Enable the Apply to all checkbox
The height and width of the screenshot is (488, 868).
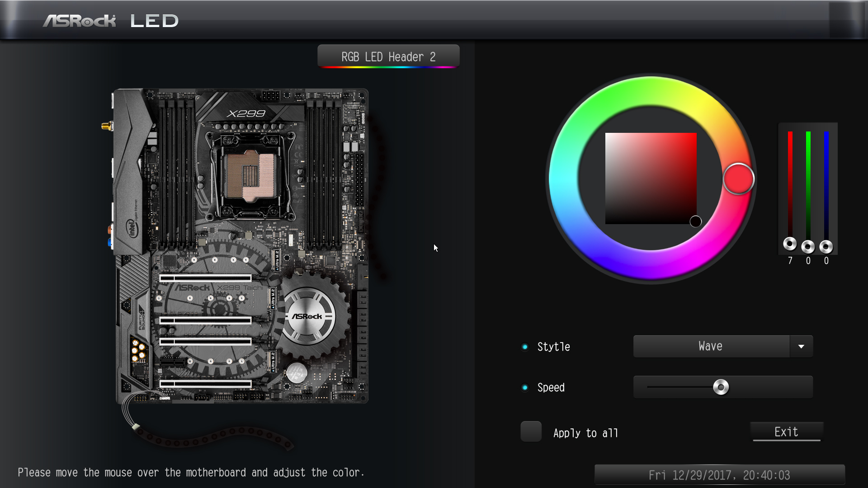tap(531, 432)
